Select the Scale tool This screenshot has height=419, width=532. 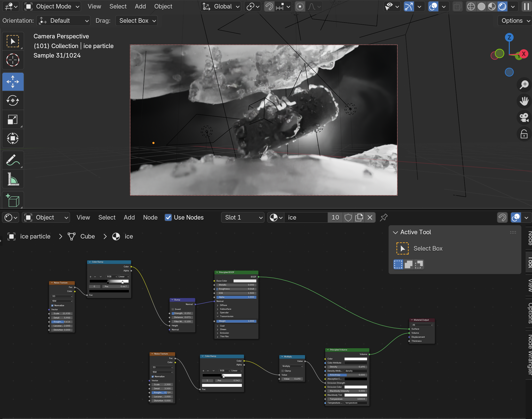click(x=13, y=119)
